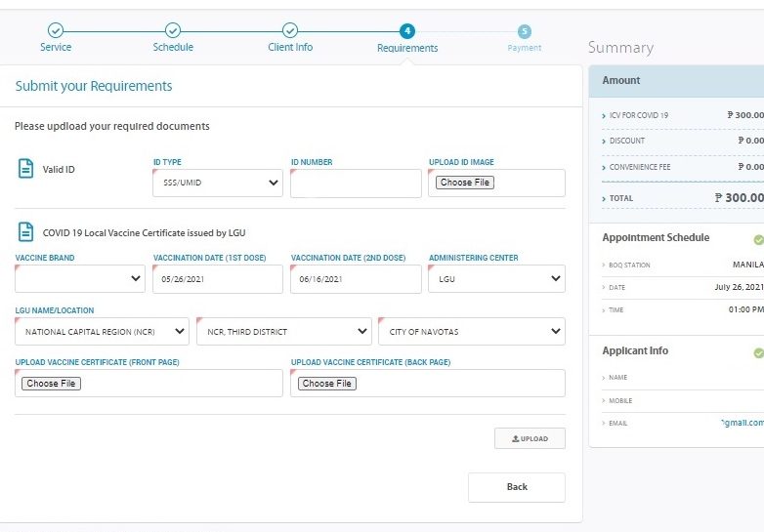Click the Applicant Info green check icon
Viewport: 764px width, 532px height.
[x=758, y=352]
